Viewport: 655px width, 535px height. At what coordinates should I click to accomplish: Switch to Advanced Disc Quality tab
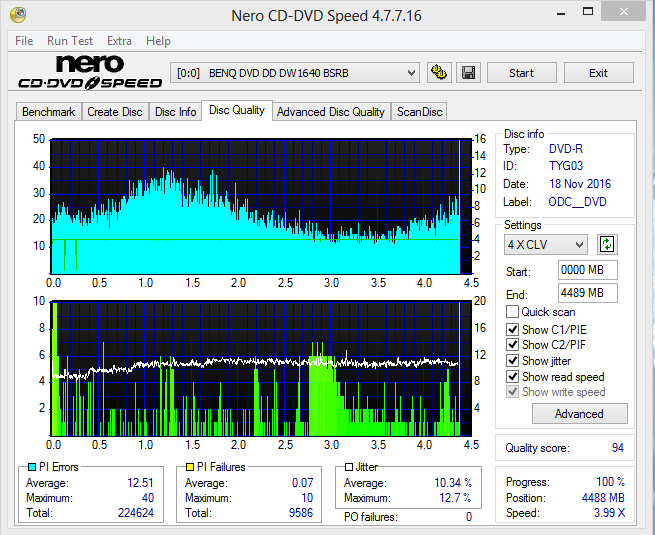(x=331, y=112)
